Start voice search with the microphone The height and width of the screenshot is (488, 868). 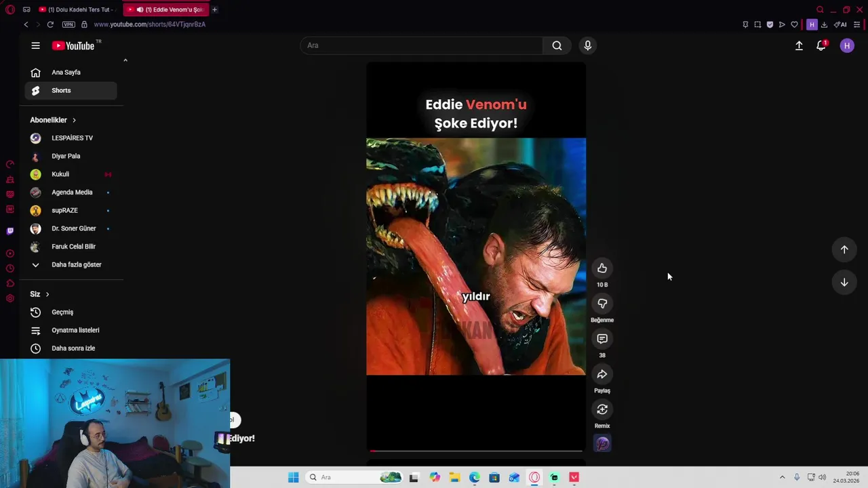[x=587, y=45]
